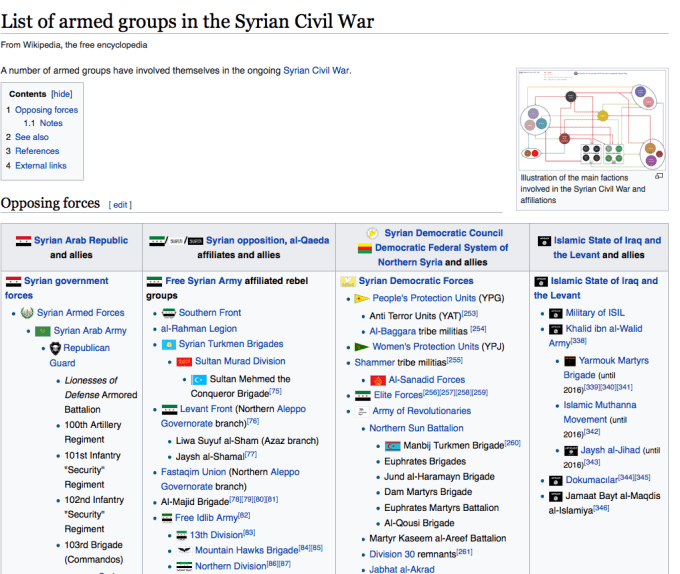Enlarge the factions illustration thumbnail icon
The image size is (680, 574).
coord(659,176)
